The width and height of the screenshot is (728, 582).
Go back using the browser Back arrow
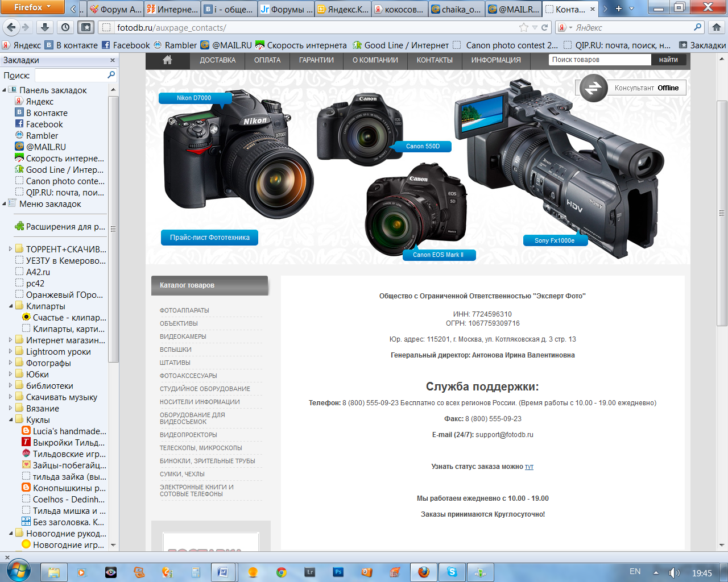tap(11, 27)
